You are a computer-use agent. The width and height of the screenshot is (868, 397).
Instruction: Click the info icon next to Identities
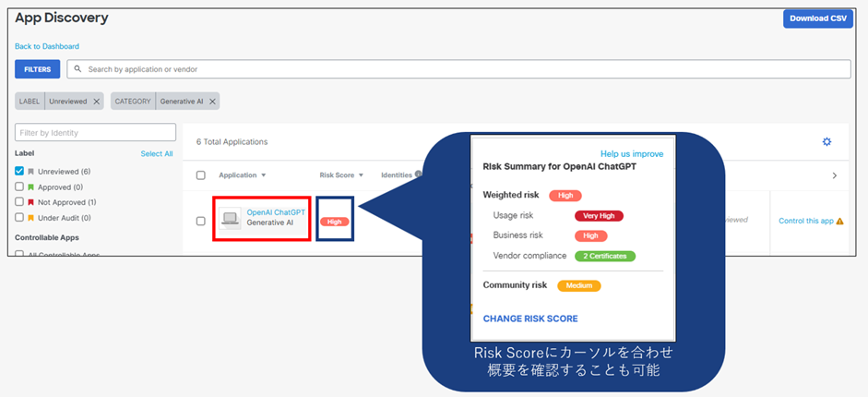coord(418,174)
